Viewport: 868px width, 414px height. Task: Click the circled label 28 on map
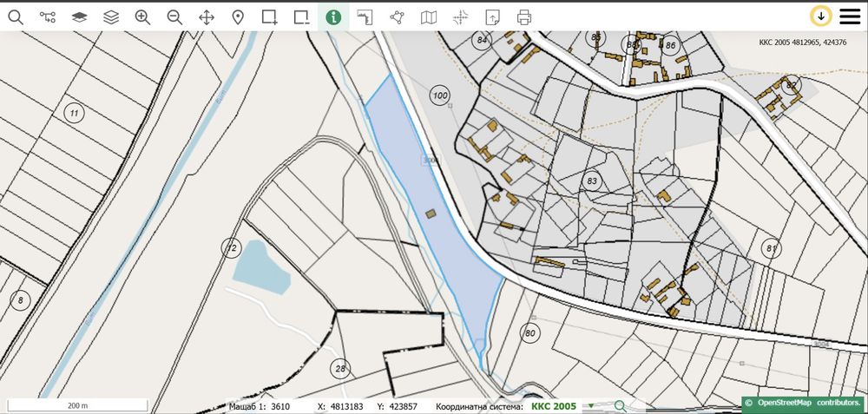pos(340,369)
